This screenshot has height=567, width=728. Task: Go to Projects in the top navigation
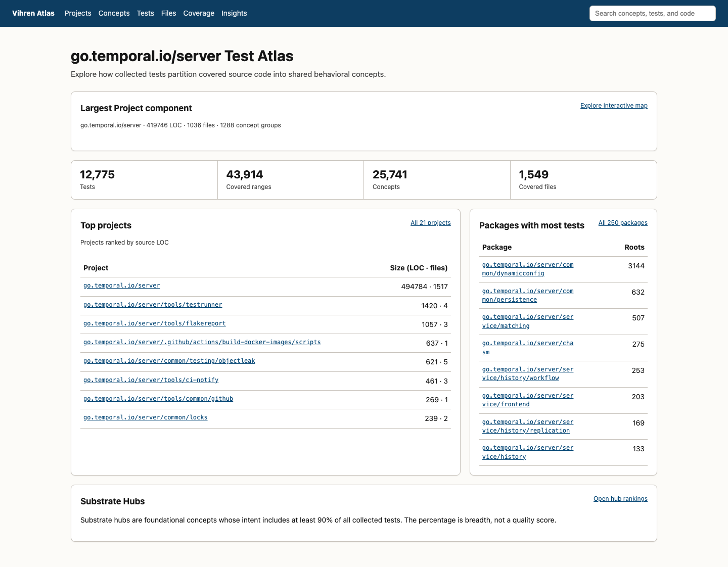(x=78, y=13)
